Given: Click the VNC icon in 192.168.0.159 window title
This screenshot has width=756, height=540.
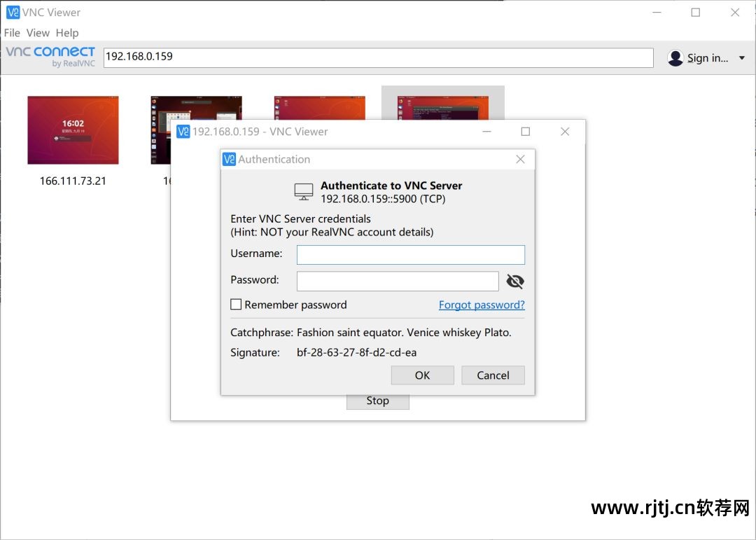Looking at the screenshot, I should click(183, 131).
